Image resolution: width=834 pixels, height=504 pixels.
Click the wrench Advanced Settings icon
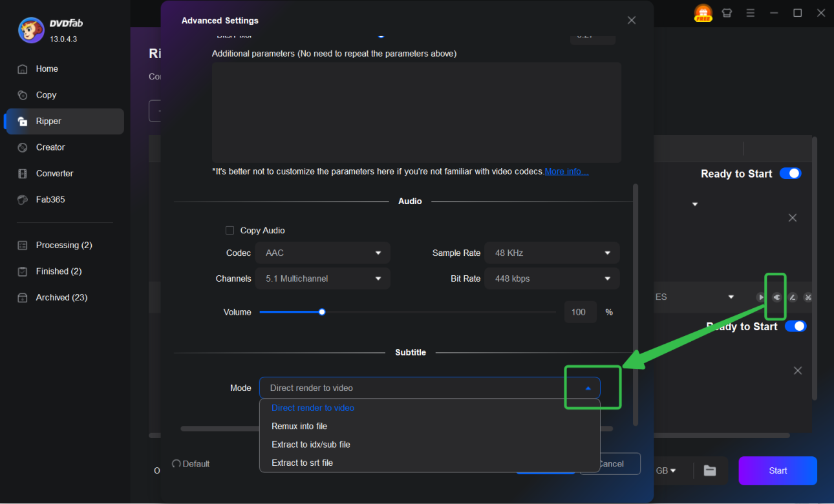coord(776,297)
